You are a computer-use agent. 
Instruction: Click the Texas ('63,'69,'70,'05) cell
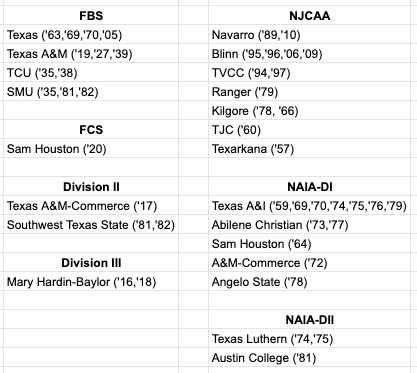(91, 34)
